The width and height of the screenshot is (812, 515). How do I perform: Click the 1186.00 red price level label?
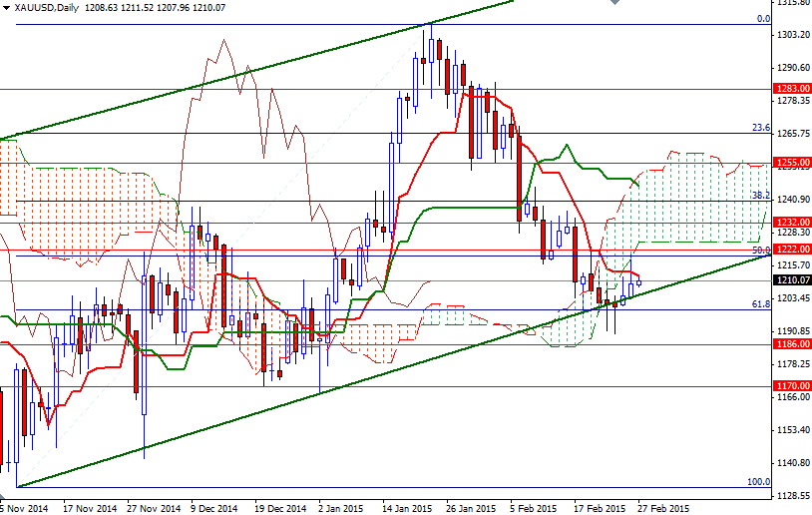792,343
